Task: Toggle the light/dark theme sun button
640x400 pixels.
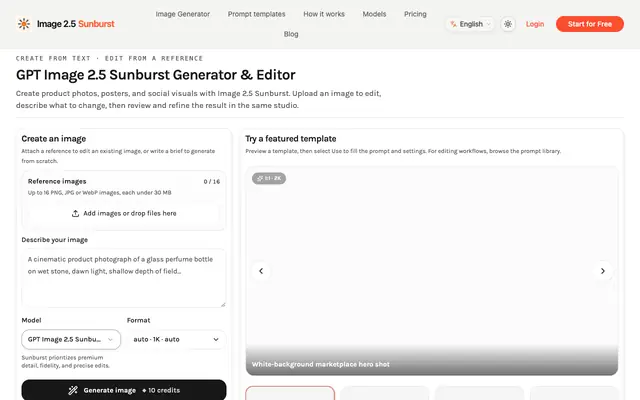Action: pos(508,24)
